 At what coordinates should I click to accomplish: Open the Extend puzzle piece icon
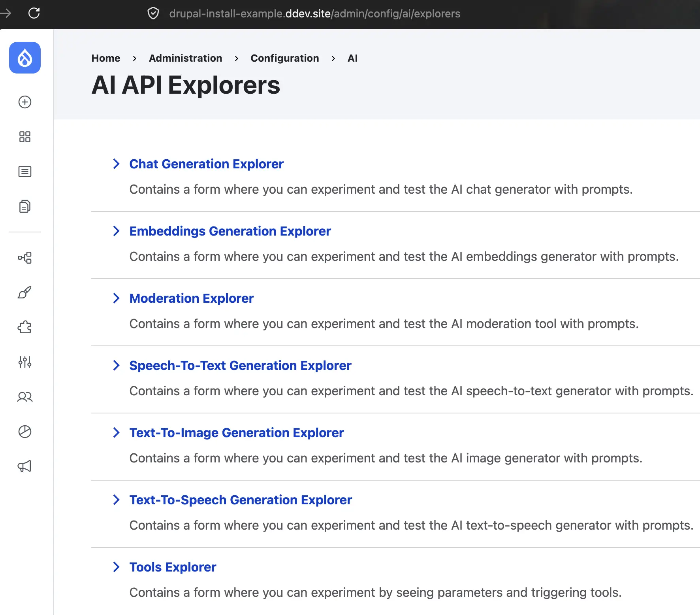25,327
